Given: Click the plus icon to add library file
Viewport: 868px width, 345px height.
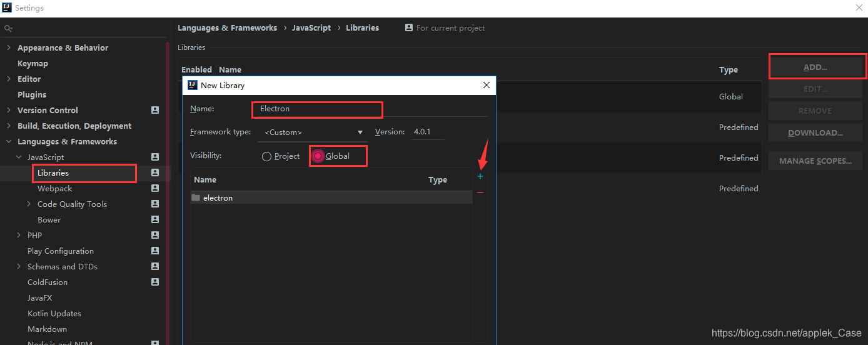Looking at the screenshot, I should point(480,177).
